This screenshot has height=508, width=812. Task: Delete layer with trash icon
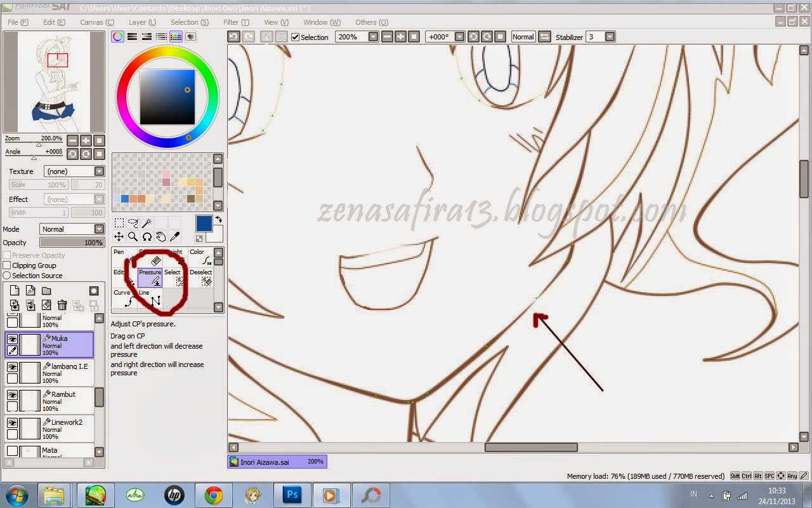coord(62,305)
